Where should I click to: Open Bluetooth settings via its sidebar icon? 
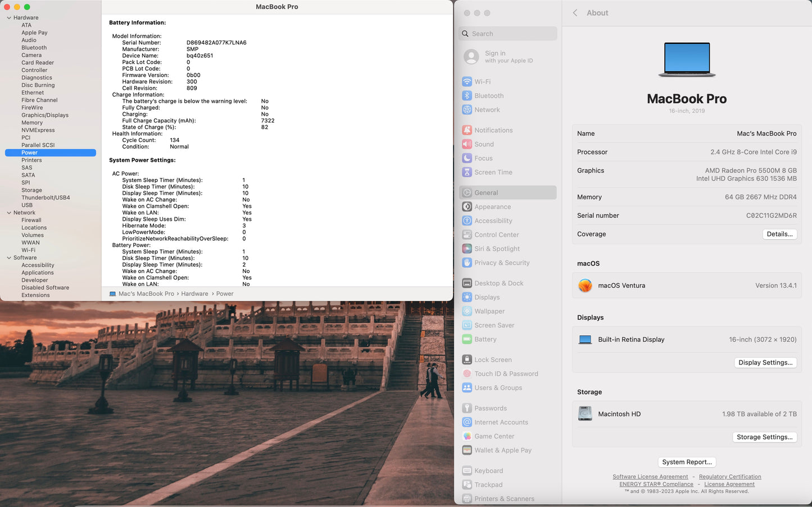pyautogui.click(x=466, y=96)
